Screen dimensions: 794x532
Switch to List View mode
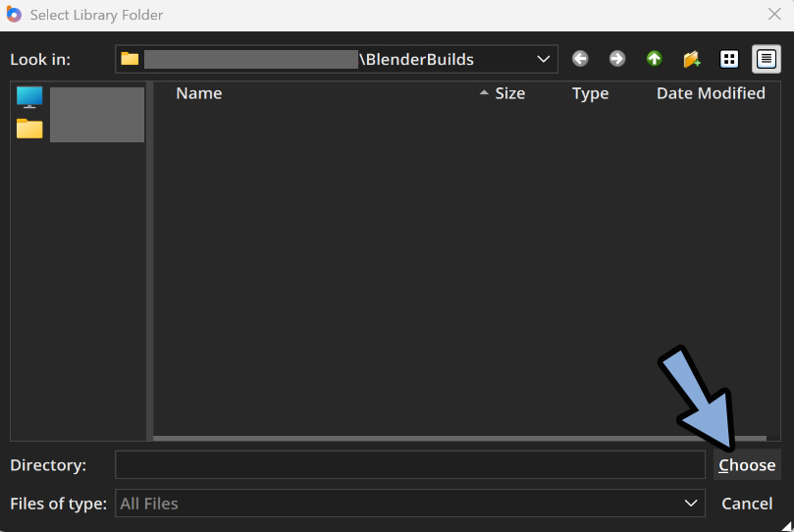click(x=729, y=59)
